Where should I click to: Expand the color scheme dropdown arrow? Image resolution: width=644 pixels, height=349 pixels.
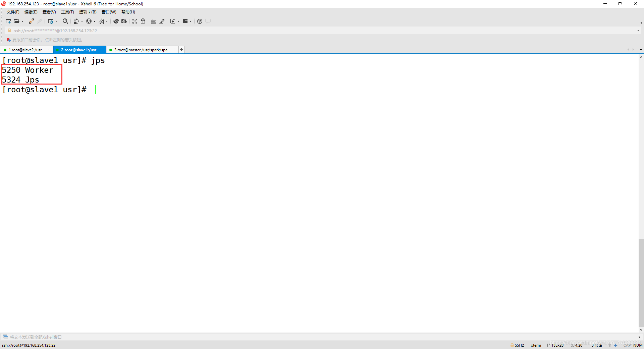(x=82, y=21)
